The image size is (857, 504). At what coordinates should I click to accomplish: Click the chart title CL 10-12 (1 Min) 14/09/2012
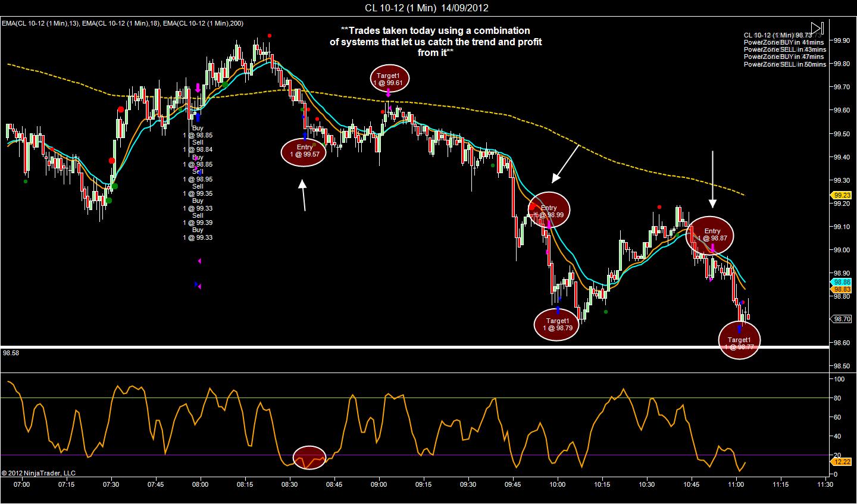[427, 8]
